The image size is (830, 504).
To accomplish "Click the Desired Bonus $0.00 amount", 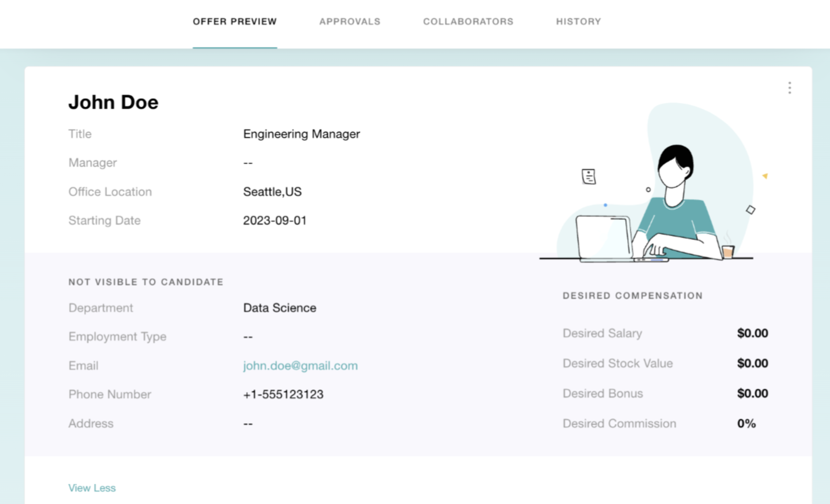I will click(753, 393).
